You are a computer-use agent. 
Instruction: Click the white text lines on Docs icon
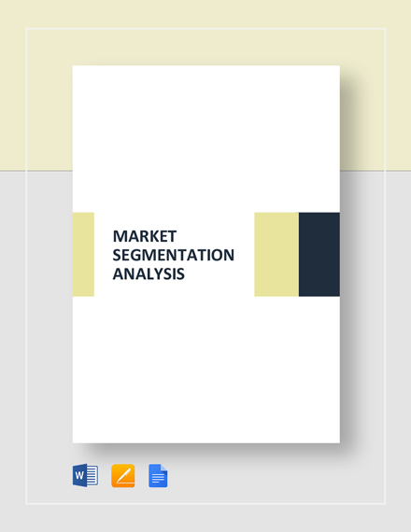[158, 479]
